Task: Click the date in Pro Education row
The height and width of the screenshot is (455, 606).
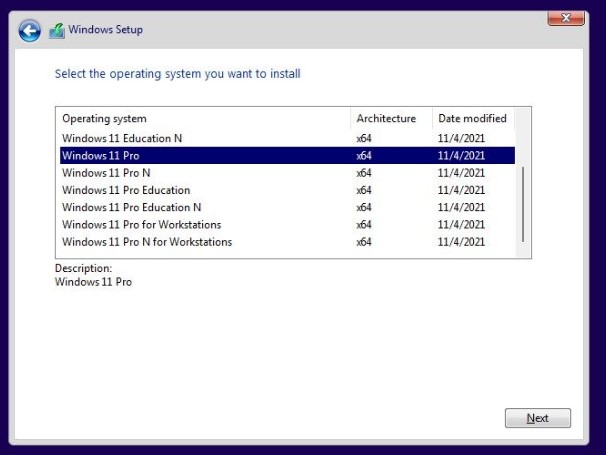Action: [461, 190]
